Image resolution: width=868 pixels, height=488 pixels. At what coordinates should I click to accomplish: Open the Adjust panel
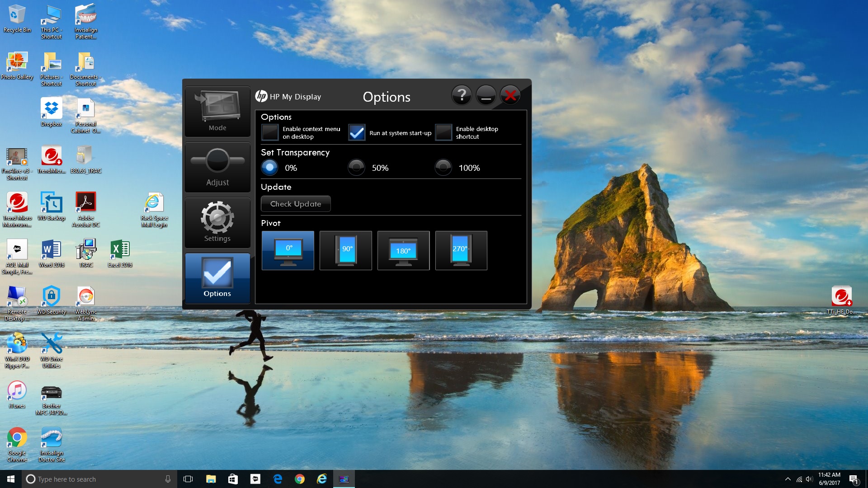tap(217, 167)
